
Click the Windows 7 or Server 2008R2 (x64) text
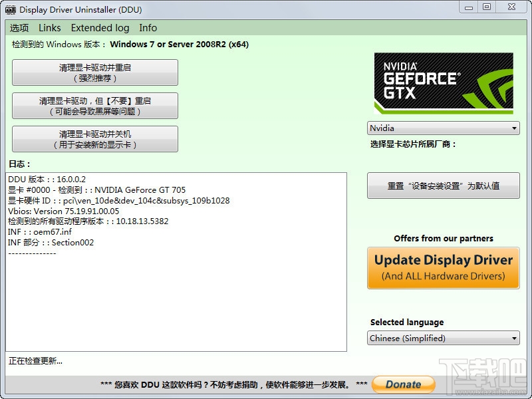tap(179, 45)
